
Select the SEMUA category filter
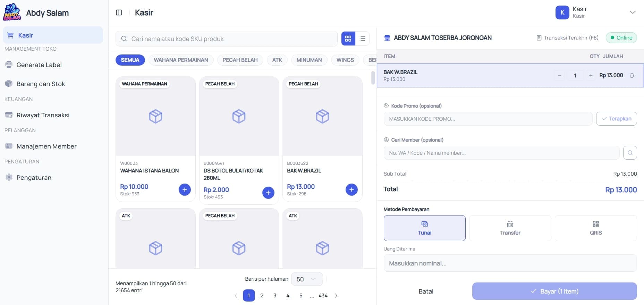130,60
